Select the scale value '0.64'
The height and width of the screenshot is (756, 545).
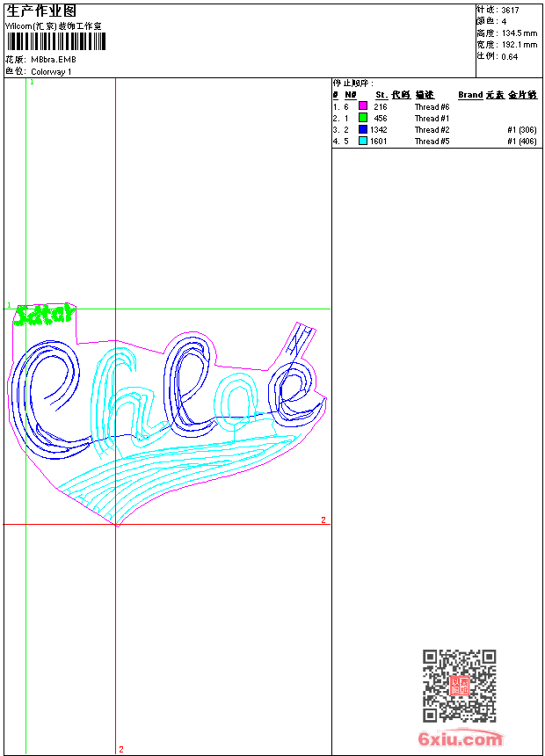tap(509, 57)
